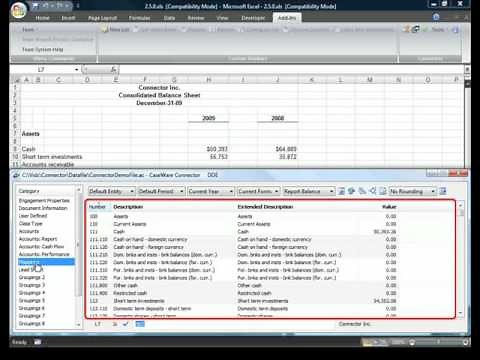
Task: Select Groupings 3 category
Action: point(32,285)
